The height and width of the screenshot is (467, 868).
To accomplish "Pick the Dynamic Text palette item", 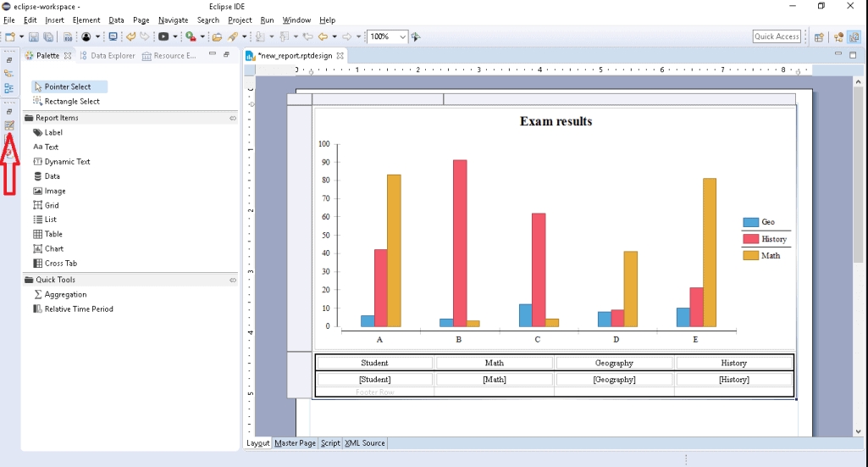I will [x=66, y=161].
